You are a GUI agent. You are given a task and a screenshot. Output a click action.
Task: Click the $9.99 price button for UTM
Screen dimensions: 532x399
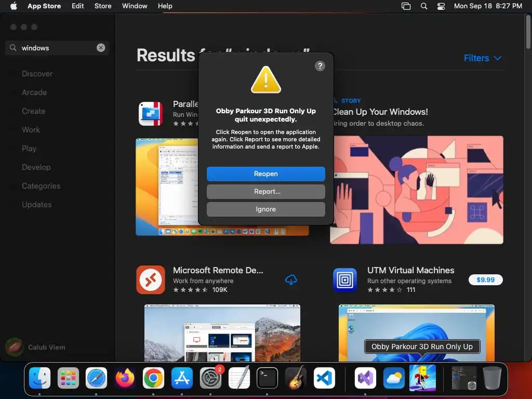(486, 280)
